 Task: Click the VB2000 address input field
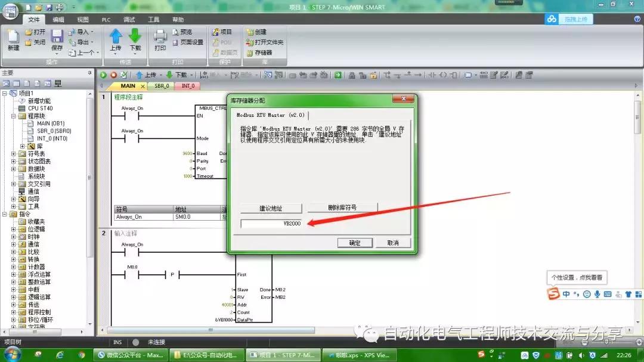pos(273,223)
